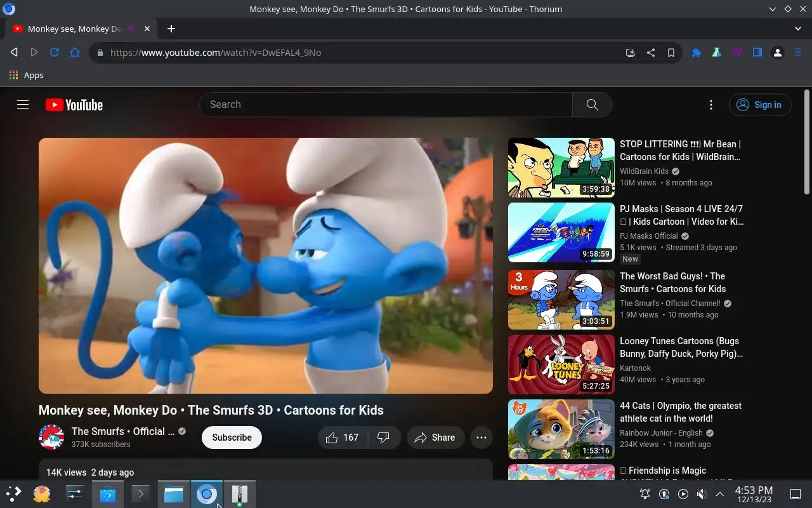812x508 pixels.
Task: Go to the YouTube home logo
Action: (x=74, y=105)
